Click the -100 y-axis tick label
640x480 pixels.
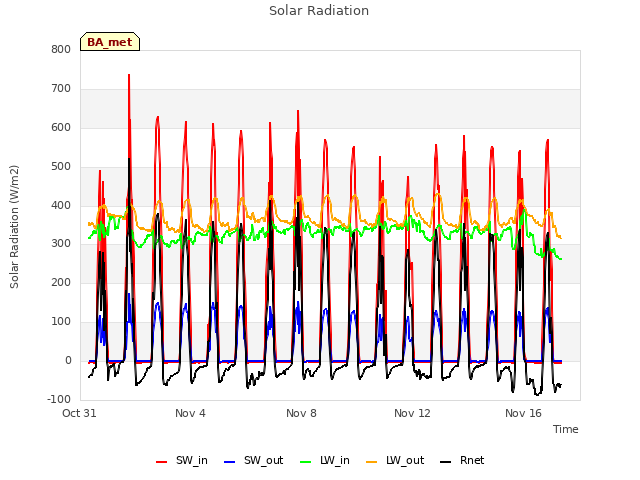coord(59,399)
